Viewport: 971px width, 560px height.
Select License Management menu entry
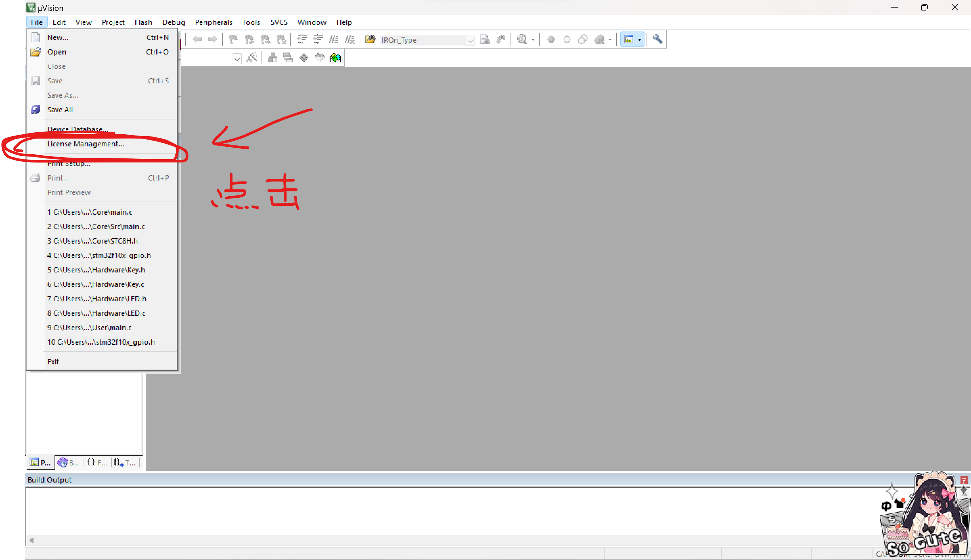85,144
